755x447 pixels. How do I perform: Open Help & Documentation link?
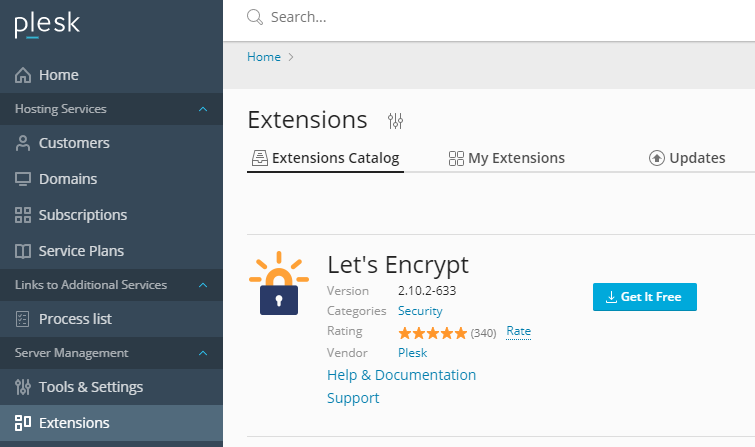click(x=402, y=375)
